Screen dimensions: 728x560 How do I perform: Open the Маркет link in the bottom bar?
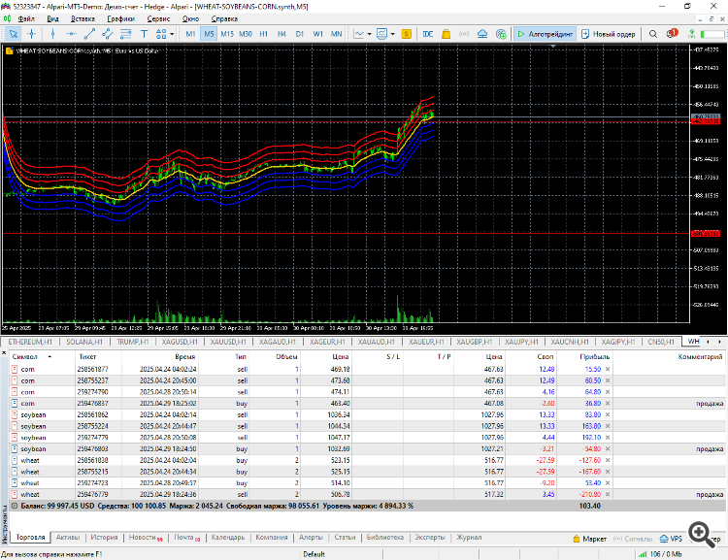588,538
